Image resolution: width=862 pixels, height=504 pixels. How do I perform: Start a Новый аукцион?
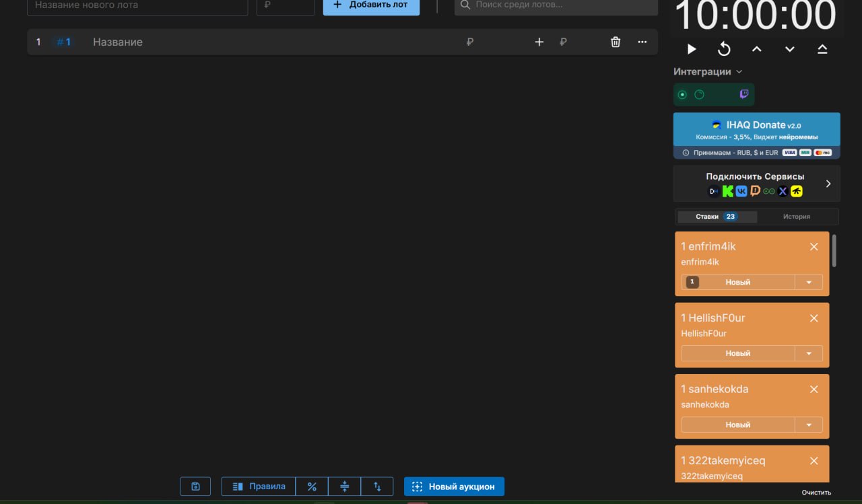[x=454, y=487]
